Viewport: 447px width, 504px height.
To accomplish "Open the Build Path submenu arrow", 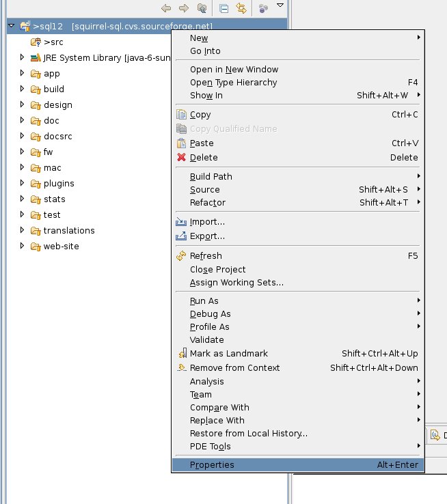I will 419,176.
